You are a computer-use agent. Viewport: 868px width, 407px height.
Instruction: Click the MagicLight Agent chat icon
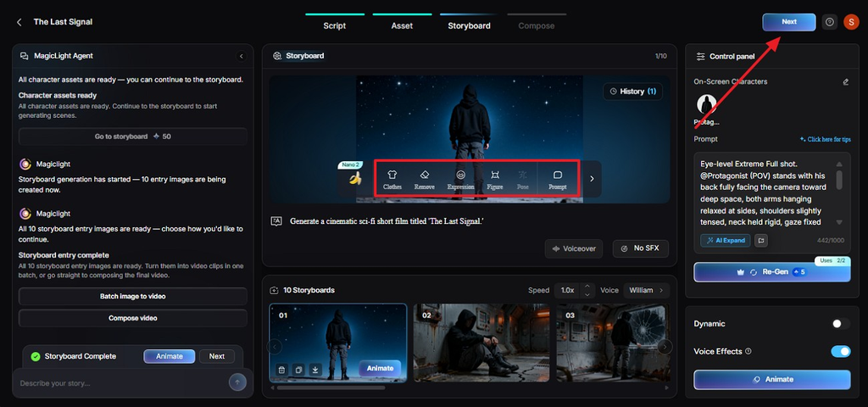[x=25, y=56]
